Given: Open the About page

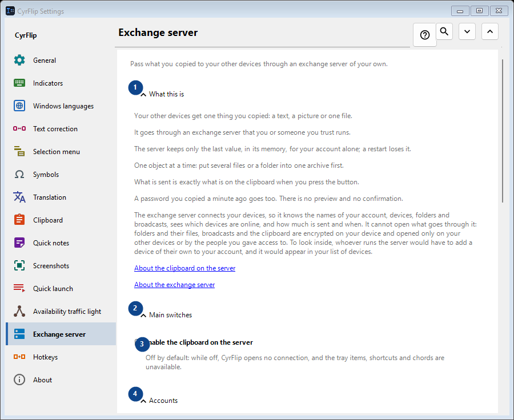Looking at the screenshot, I should pyautogui.click(x=61, y=379).
